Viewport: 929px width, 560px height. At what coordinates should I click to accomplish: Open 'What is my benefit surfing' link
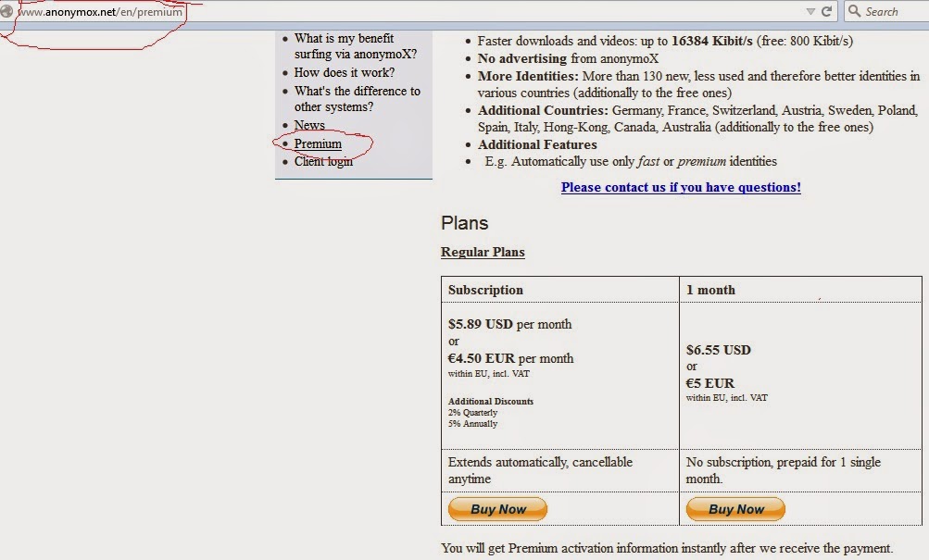pos(356,46)
